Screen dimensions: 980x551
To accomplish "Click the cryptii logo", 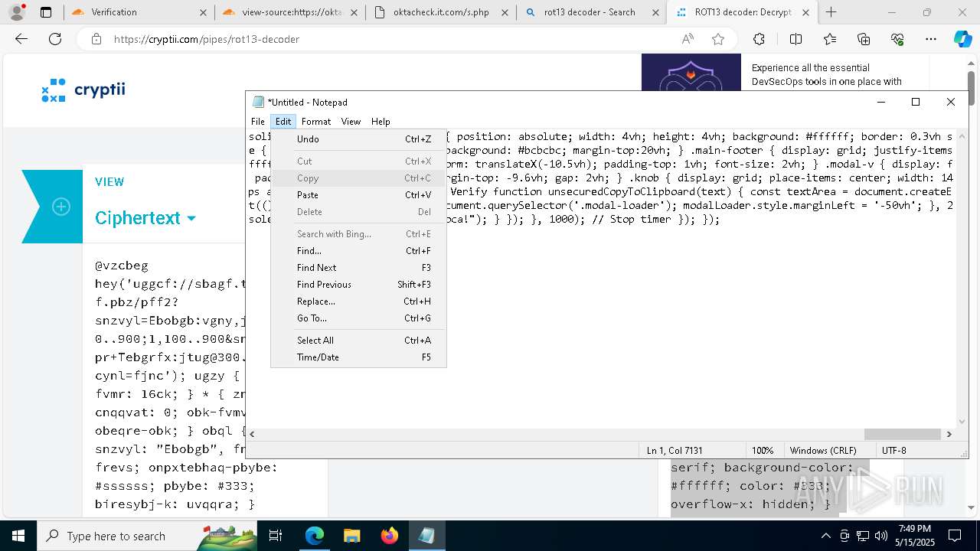I will (83, 90).
